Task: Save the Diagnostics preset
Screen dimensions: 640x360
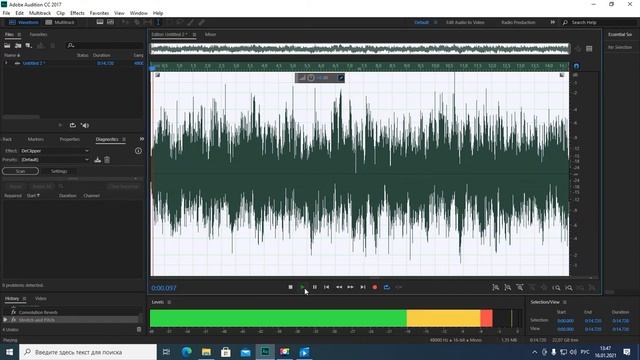Action: (98, 160)
